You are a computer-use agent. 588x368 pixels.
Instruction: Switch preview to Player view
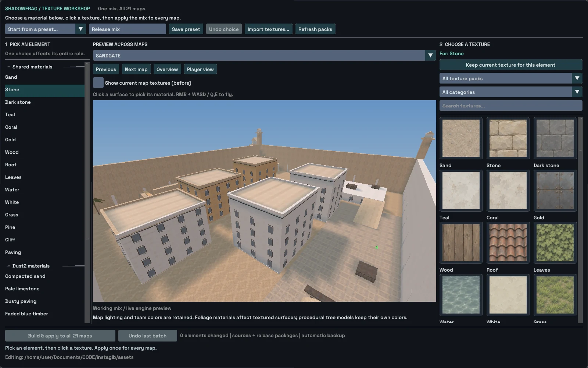(200, 69)
